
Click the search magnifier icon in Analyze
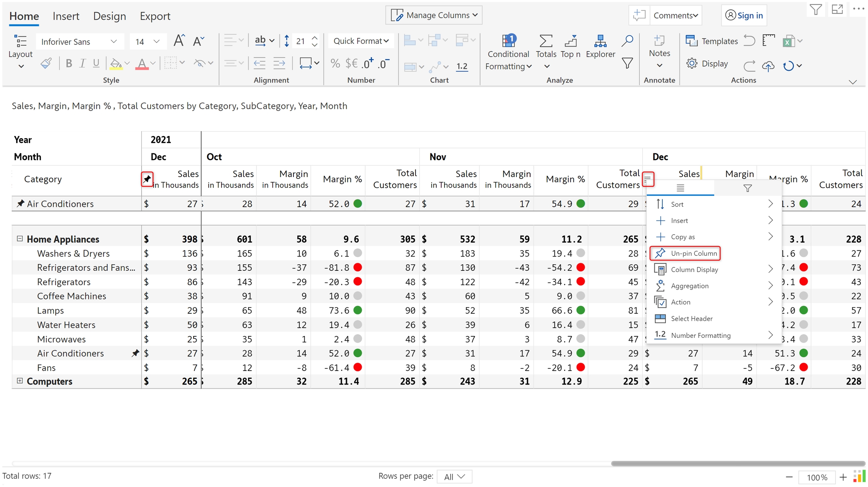(x=627, y=41)
